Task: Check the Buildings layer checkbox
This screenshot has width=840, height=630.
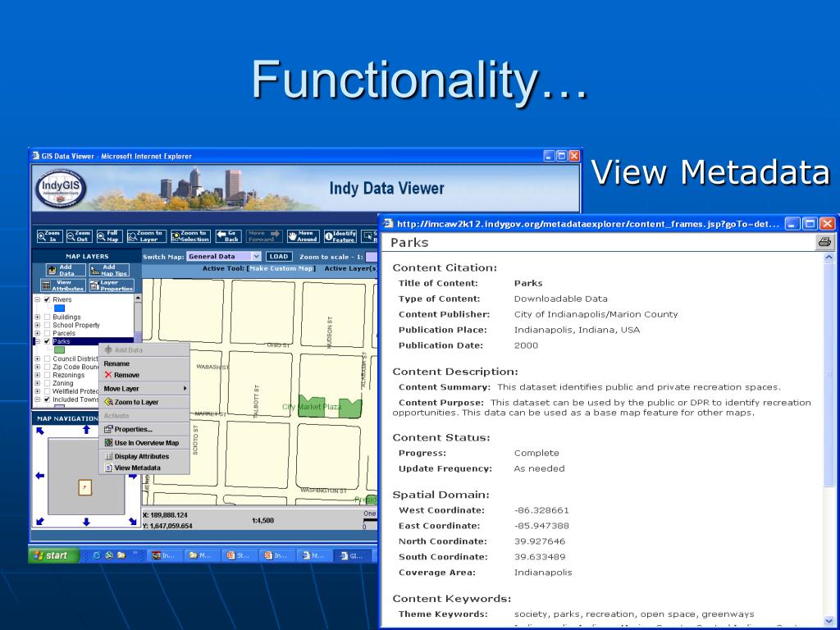Action: (x=47, y=317)
